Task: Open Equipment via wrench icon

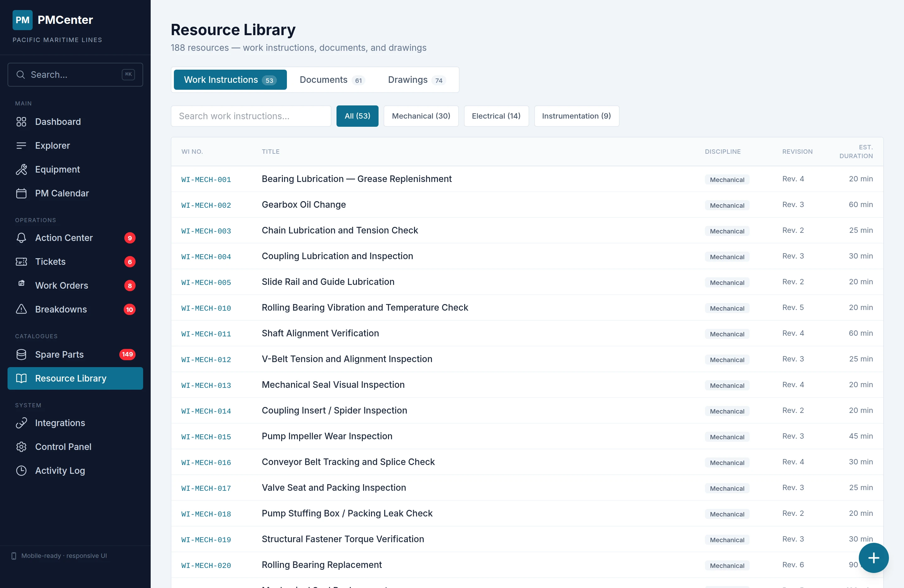Action: pyautogui.click(x=21, y=169)
